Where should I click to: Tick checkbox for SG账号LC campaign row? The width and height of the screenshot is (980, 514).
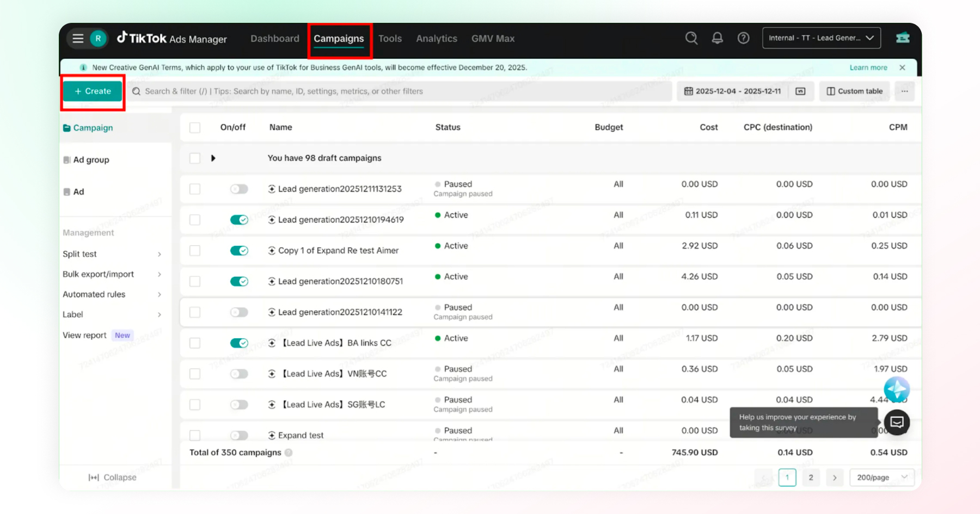pyautogui.click(x=195, y=405)
